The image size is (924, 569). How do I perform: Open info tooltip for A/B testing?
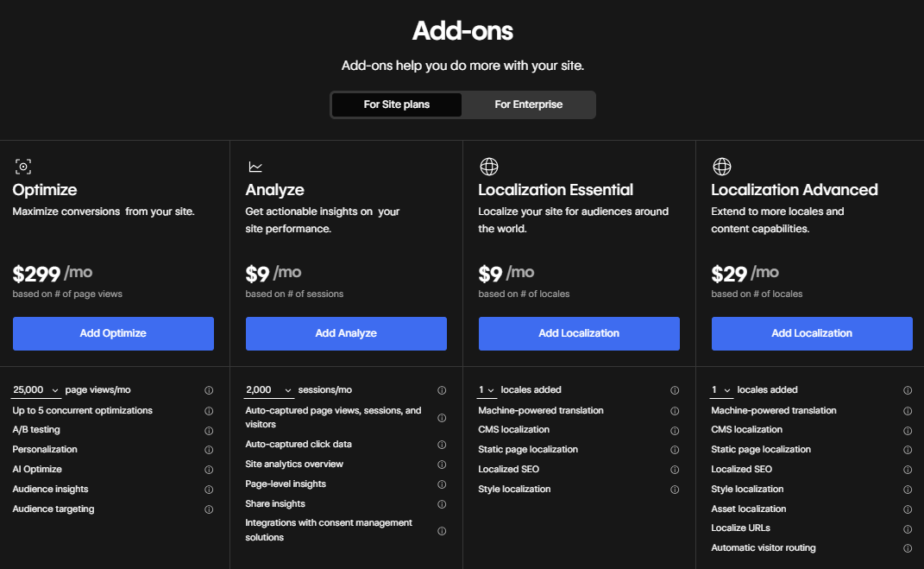(209, 429)
